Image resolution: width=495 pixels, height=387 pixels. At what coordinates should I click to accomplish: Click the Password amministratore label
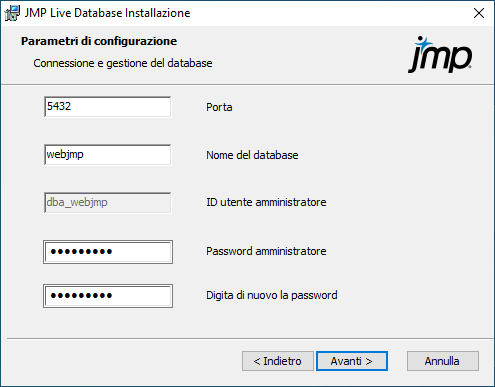(x=266, y=251)
